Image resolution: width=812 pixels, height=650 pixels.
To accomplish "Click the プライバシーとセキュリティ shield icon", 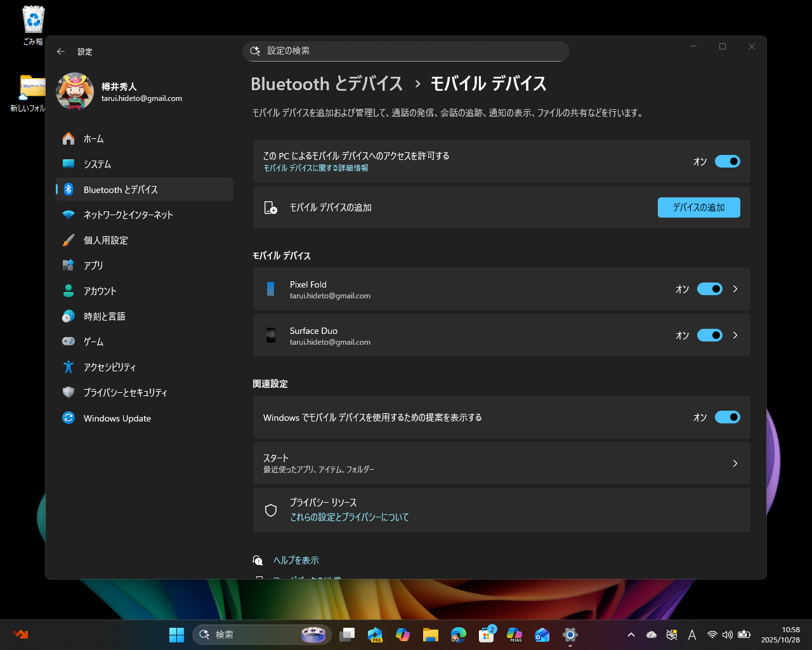I will 69,392.
